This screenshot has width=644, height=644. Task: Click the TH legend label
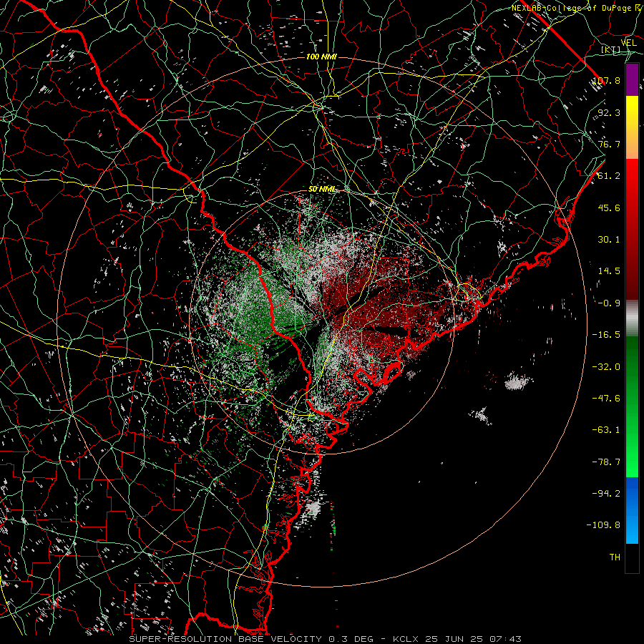coord(615,557)
